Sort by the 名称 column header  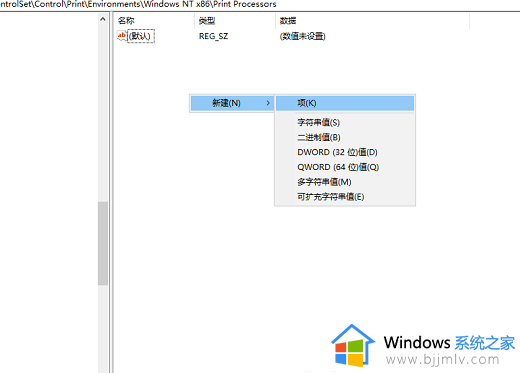154,21
